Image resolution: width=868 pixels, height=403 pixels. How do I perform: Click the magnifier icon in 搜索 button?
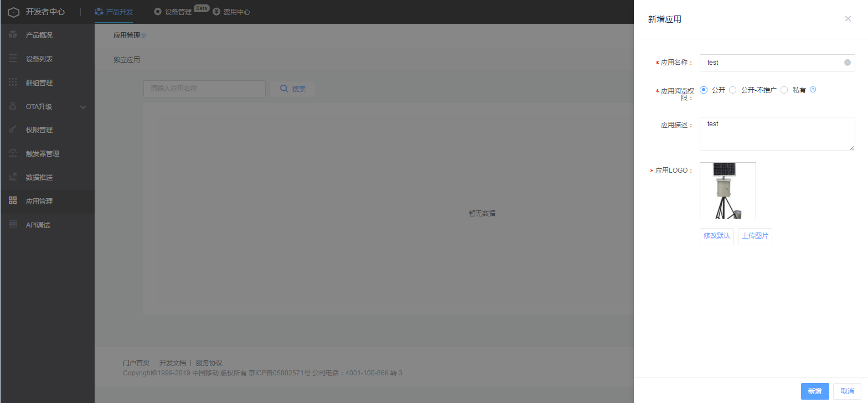[x=284, y=89]
